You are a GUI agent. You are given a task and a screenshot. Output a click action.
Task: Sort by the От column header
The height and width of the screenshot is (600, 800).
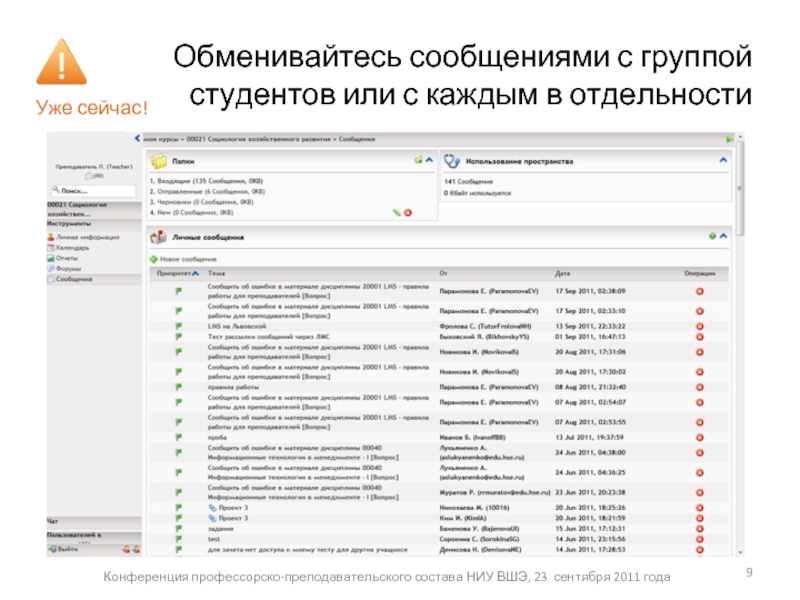coord(443,273)
